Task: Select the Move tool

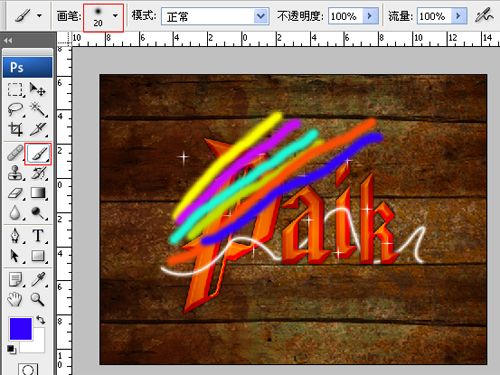Action: click(37, 90)
